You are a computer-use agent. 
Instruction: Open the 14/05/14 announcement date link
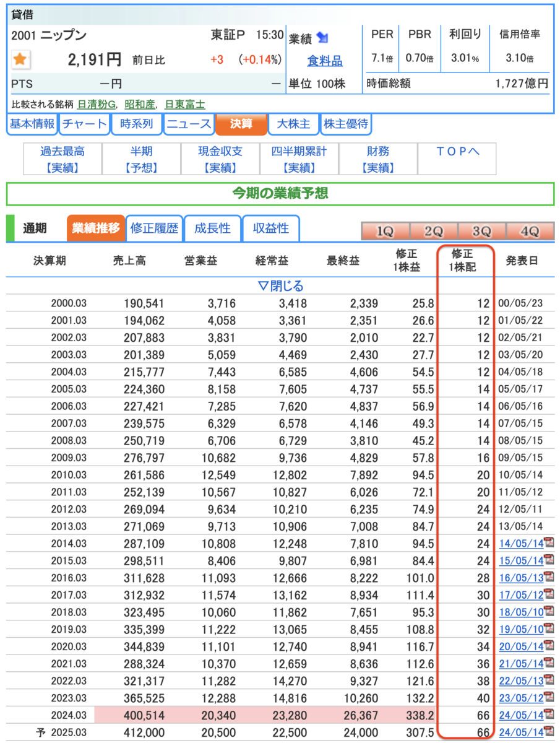[x=521, y=544]
